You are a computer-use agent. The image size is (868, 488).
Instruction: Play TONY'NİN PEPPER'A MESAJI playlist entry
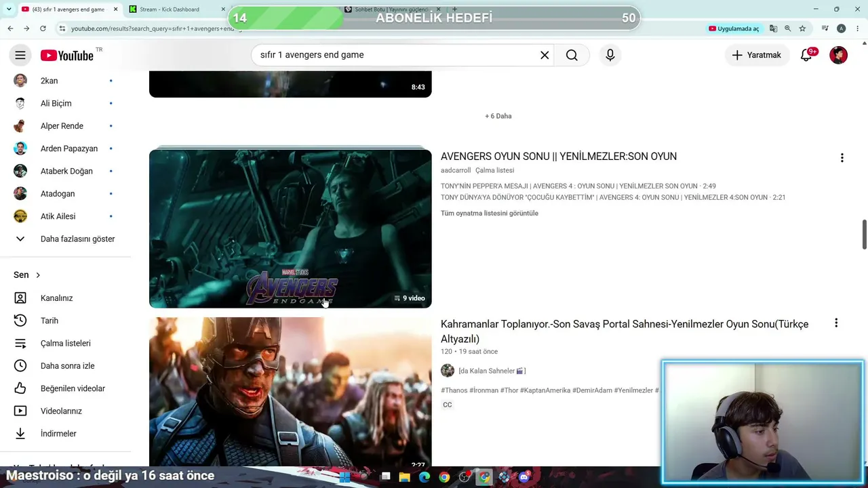click(578, 186)
